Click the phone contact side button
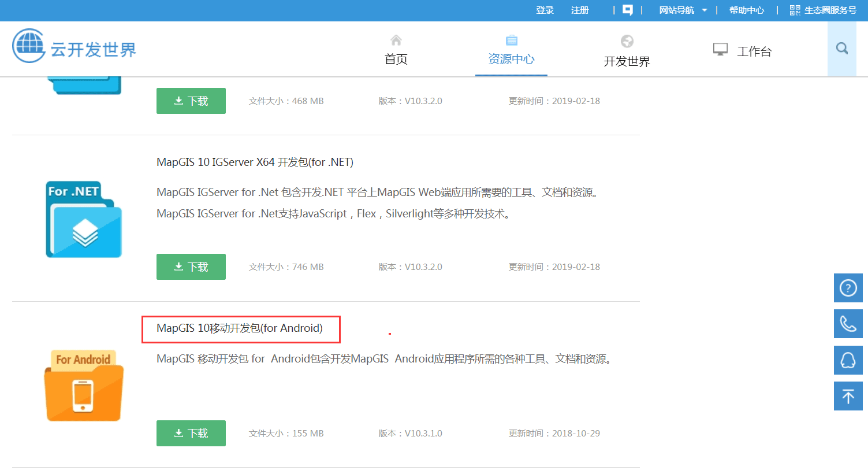This screenshot has width=868, height=470. point(848,324)
